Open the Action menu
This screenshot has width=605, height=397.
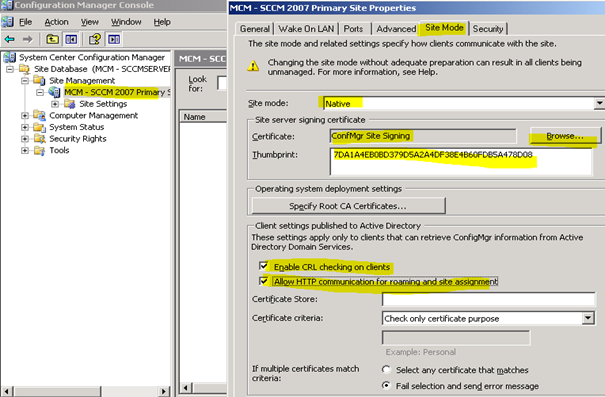point(56,22)
